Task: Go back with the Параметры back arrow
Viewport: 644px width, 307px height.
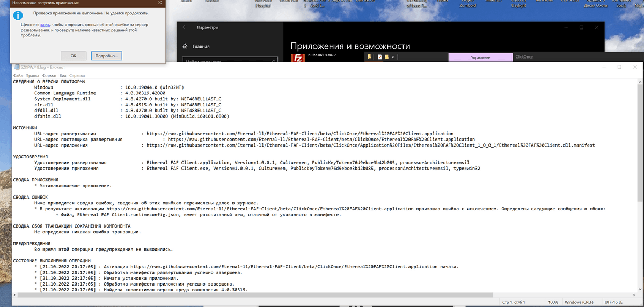Action: coord(185,27)
